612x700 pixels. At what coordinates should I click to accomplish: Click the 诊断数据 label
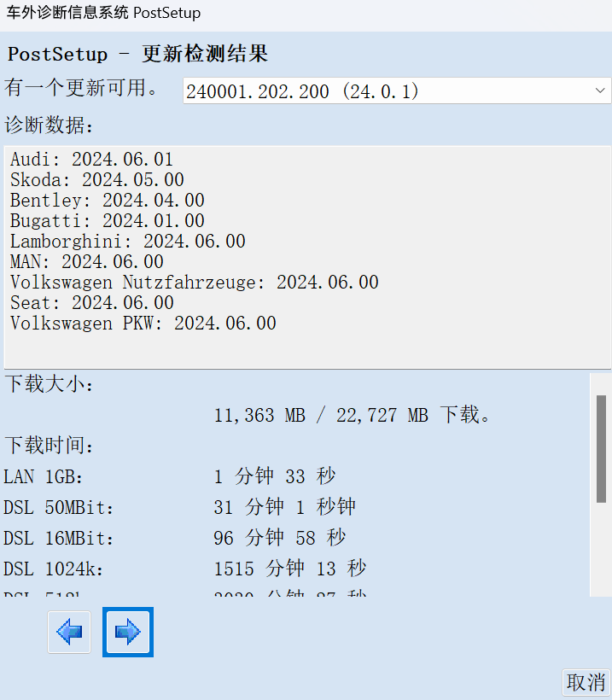pyautogui.click(x=50, y=125)
